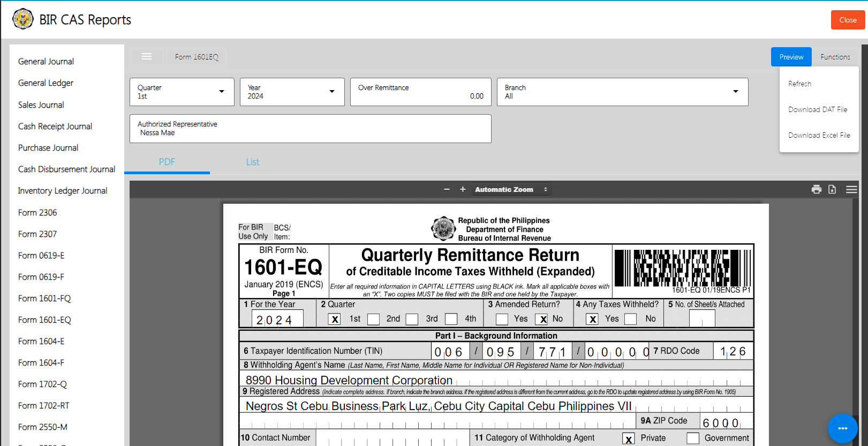Open Form 2306

(37, 213)
